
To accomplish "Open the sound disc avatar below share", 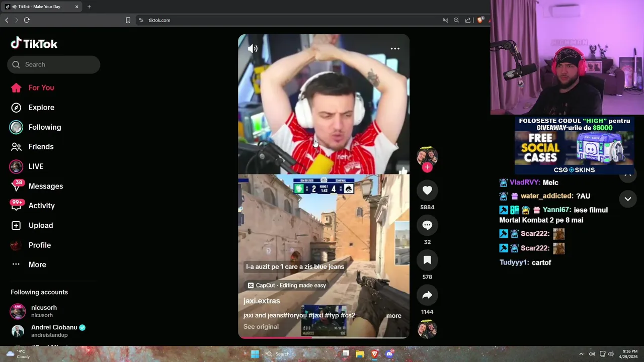I will pos(427,329).
